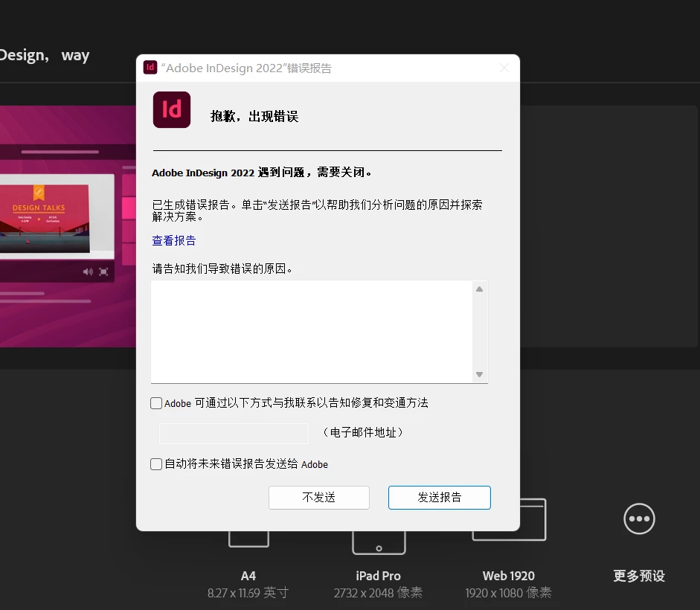Open the 查看报告 link
Screen dimensions: 700x610
(173, 241)
